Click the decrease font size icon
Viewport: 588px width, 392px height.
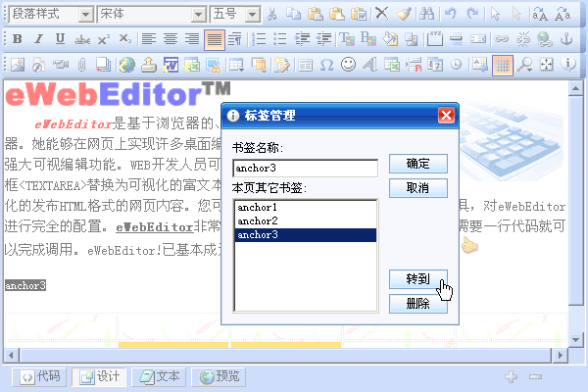point(563,15)
